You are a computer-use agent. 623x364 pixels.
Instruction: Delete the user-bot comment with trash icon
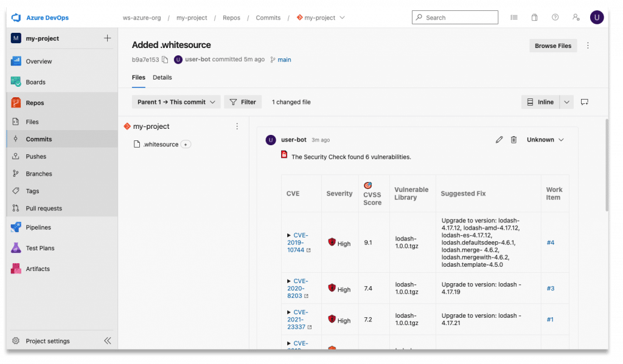[513, 140]
